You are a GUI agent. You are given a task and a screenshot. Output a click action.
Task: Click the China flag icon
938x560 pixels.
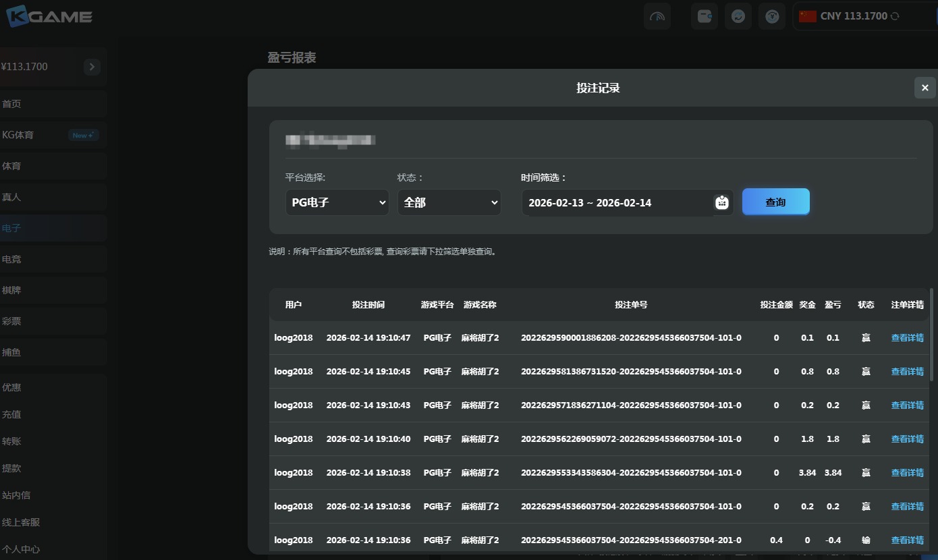point(807,16)
